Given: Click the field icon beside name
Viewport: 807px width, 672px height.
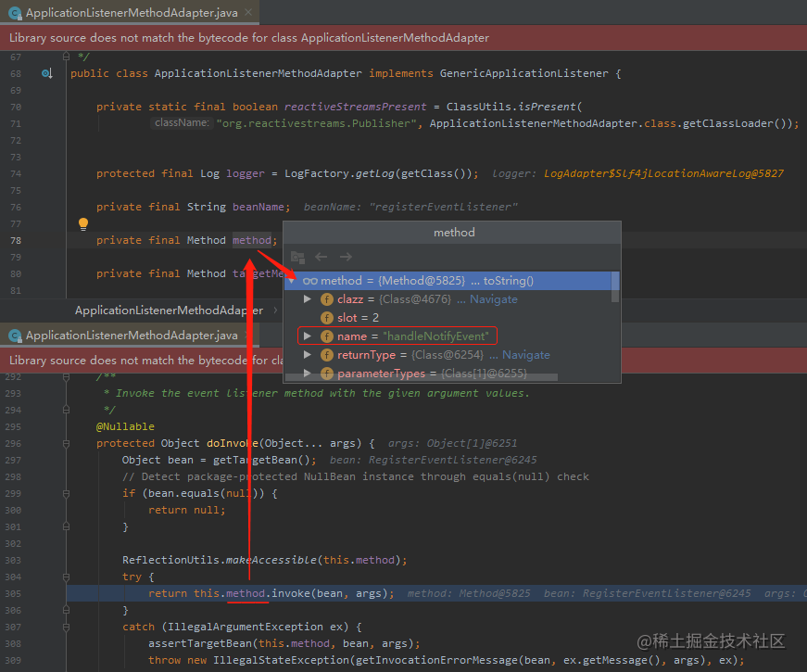Looking at the screenshot, I should (327, 336).
